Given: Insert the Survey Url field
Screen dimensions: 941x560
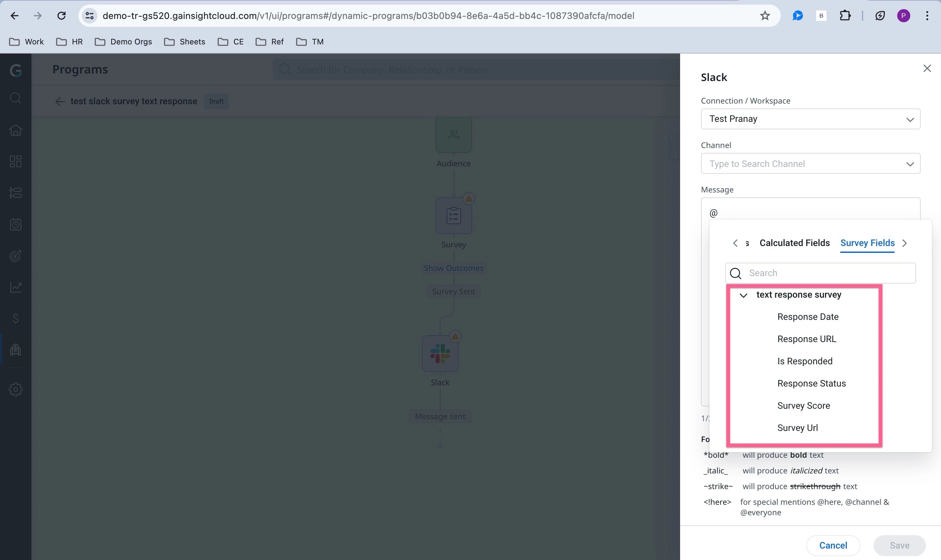Looking at the screenshot, I should [797, 428].
